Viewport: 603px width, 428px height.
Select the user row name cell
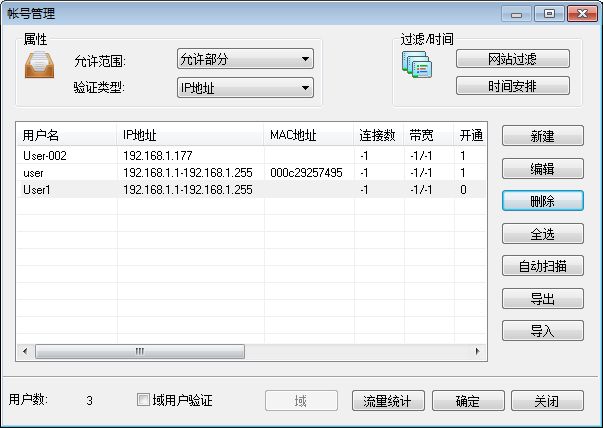(x=33, y=173)
